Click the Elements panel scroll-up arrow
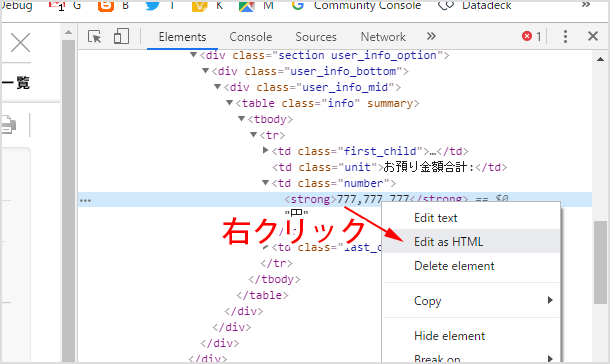Screen dimensions: 610x364 [601, 59]
